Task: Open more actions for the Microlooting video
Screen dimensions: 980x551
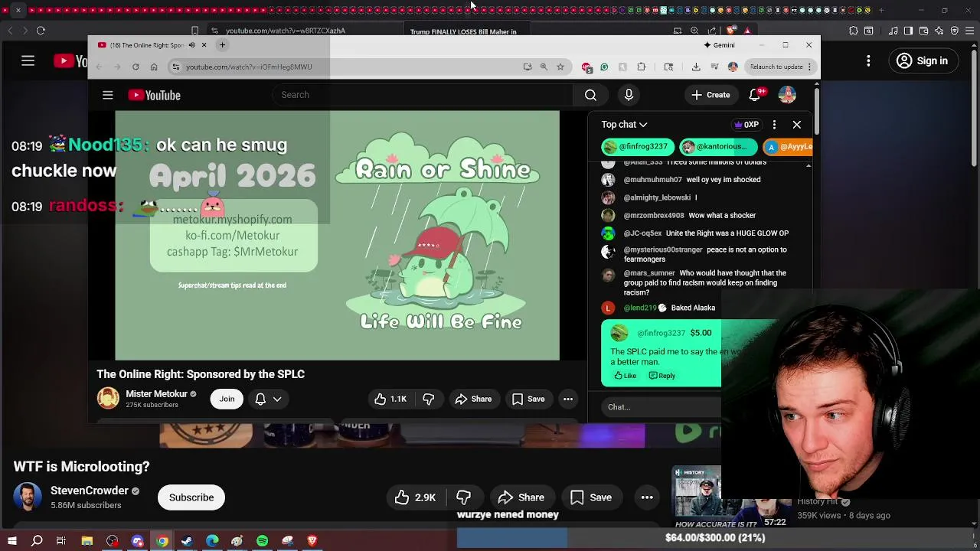Action: [647, 497]
